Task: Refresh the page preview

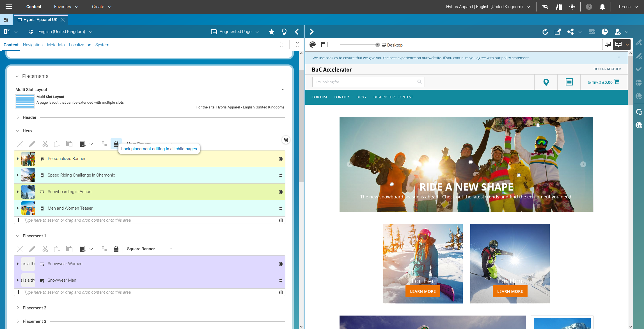Action: (545, 32)
